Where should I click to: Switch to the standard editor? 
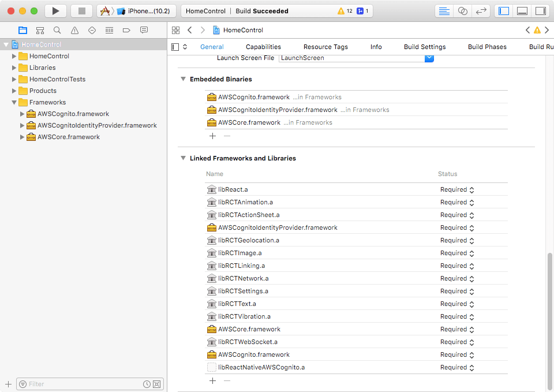[x=444, y=11]
